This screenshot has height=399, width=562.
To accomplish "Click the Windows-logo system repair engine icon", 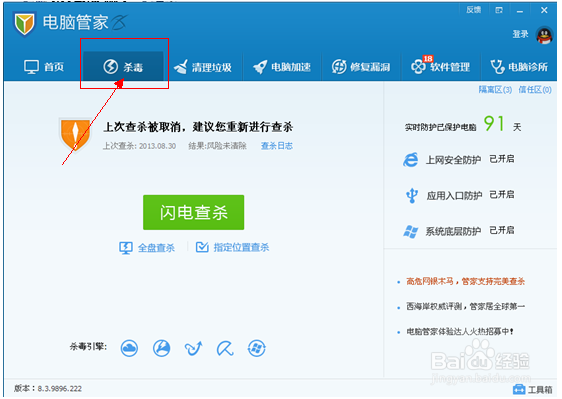I will [257, 348].
